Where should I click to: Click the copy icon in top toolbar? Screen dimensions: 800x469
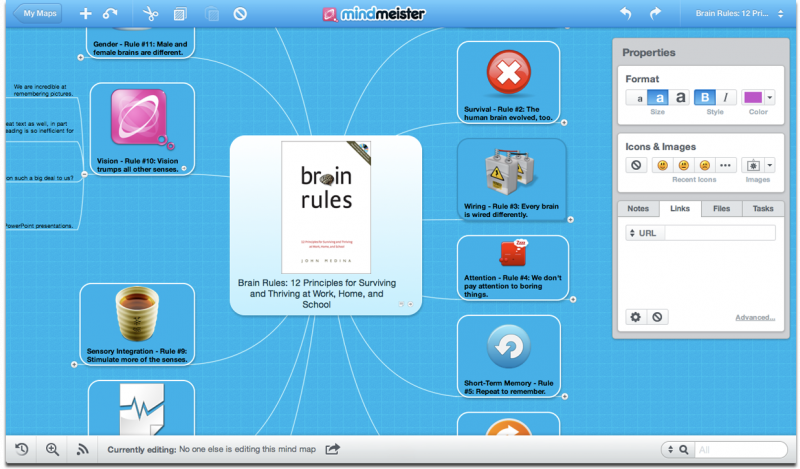click(x=180, y=14)
